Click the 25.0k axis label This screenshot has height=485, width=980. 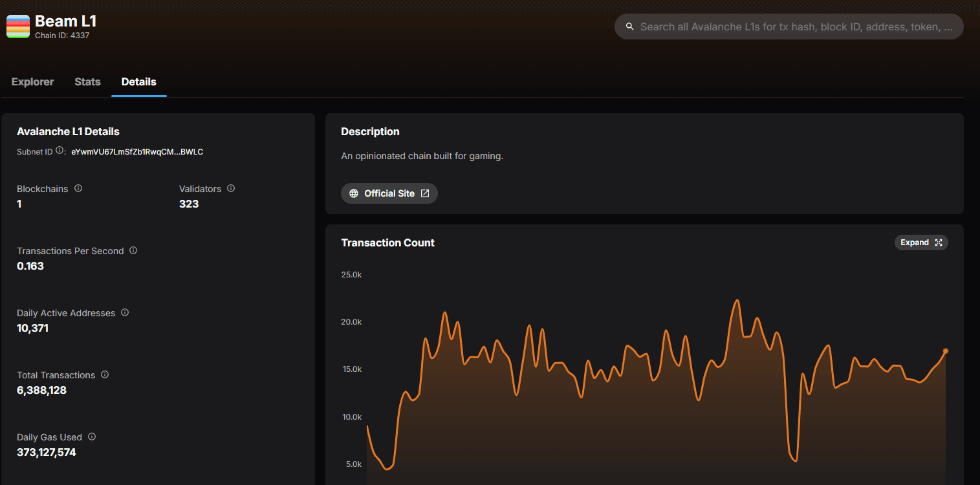coord(351,275)
